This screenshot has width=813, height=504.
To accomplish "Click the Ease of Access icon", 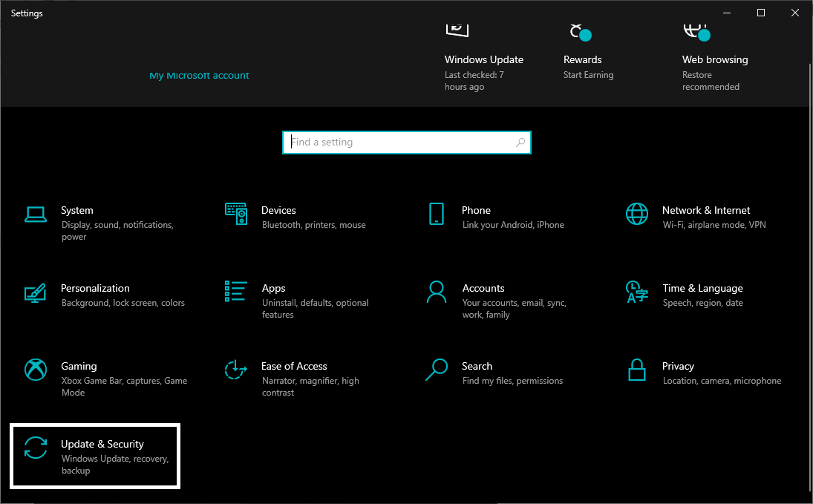I will click(x=236, y=370).
